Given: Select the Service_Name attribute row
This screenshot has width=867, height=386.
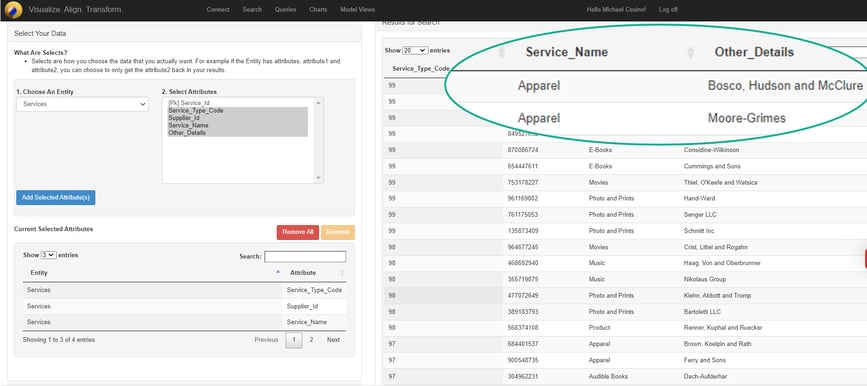Looking at the screenshot, I should tap(185, 322).
